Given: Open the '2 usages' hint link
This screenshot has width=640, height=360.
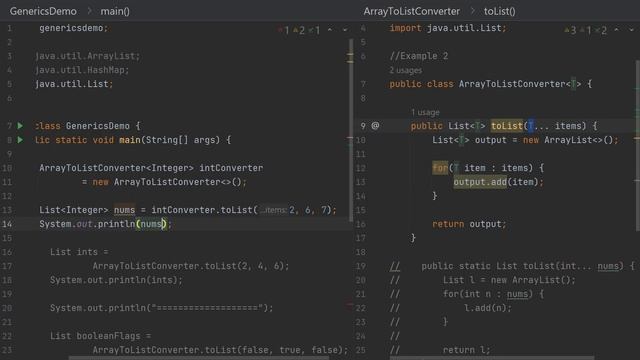Looking at the screenshot, I should click(406, 70).
